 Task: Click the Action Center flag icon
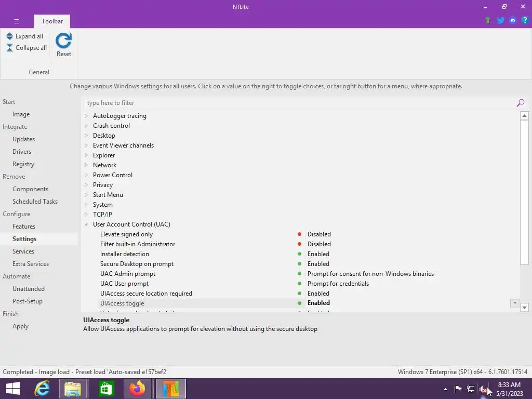(x=458, y=389)
